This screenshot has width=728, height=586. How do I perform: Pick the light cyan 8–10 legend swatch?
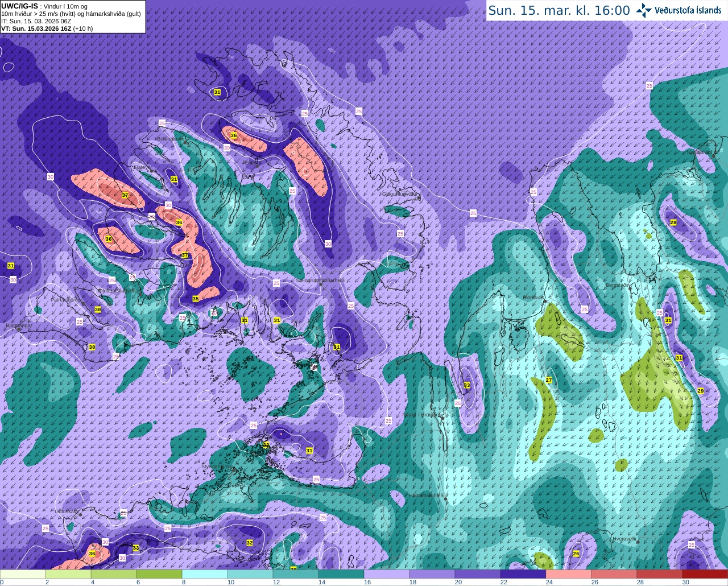click(x=205, y=574)
